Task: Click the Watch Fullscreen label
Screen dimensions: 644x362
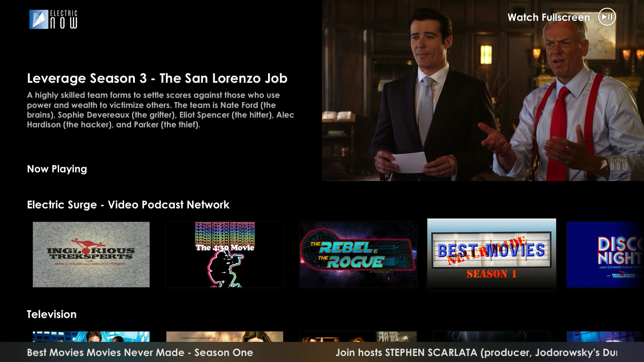Action: (x=548, y=17)
